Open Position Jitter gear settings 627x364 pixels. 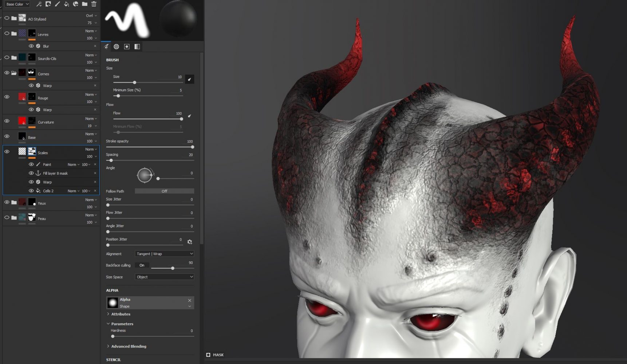click(x=190, y=242)
